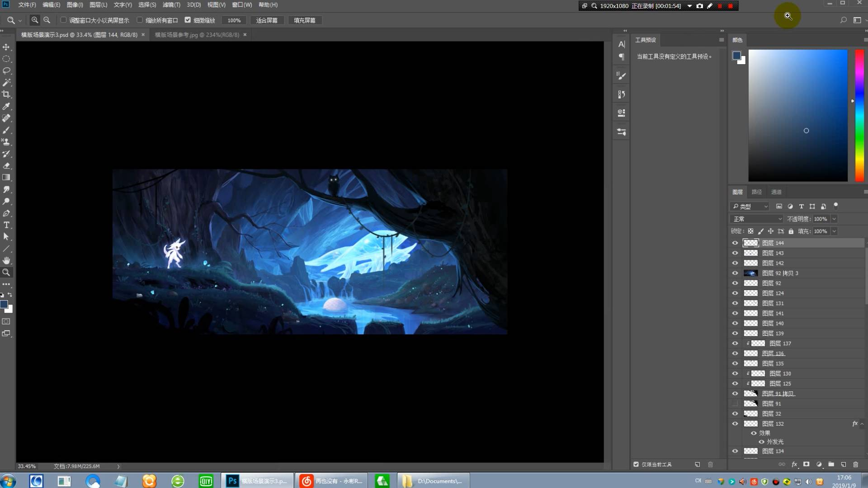
Task: Select the Crop tool
Action: [x=6, y=94]
